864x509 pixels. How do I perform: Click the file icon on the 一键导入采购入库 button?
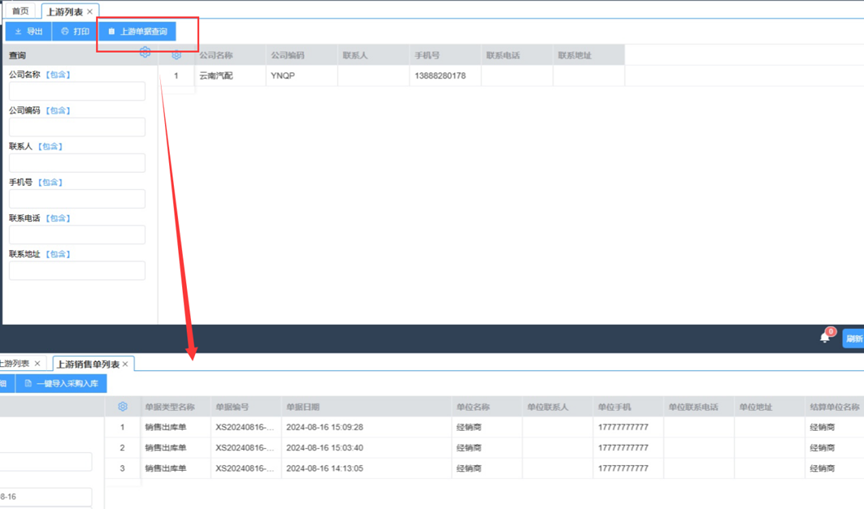(x=28, y=383)
